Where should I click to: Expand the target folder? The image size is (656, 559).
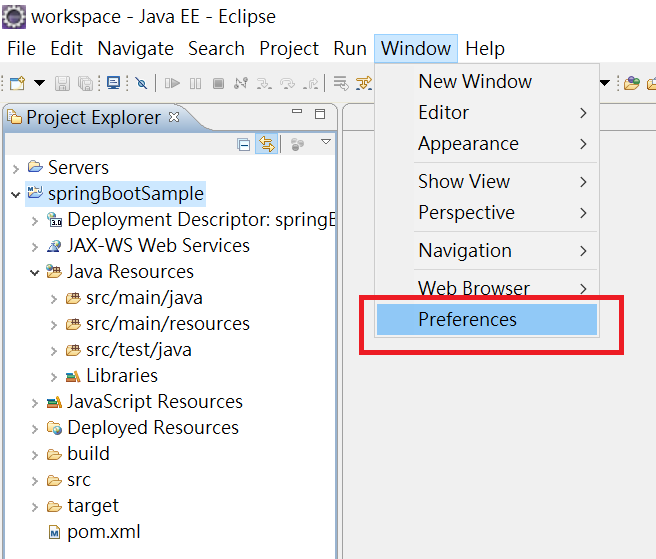pos(35,507)
